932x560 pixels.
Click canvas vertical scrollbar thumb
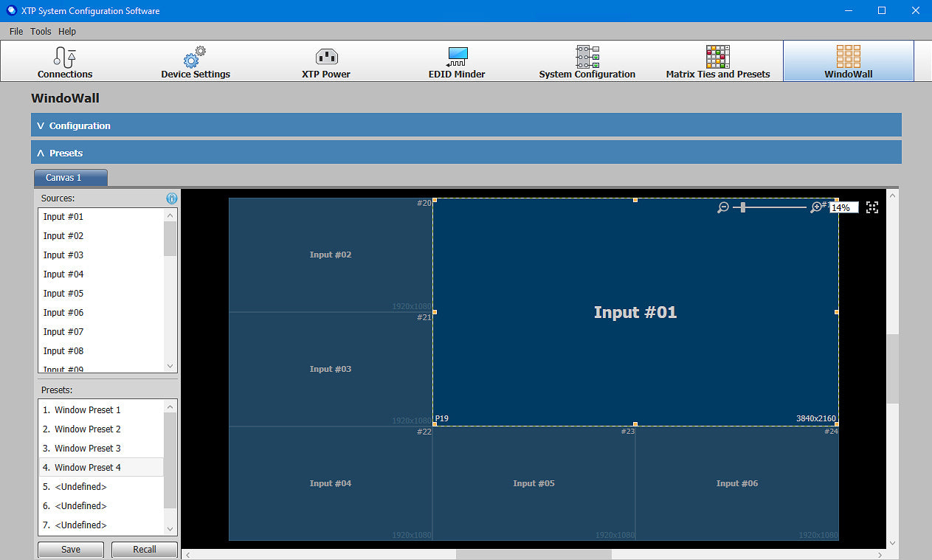pos(893,369)
